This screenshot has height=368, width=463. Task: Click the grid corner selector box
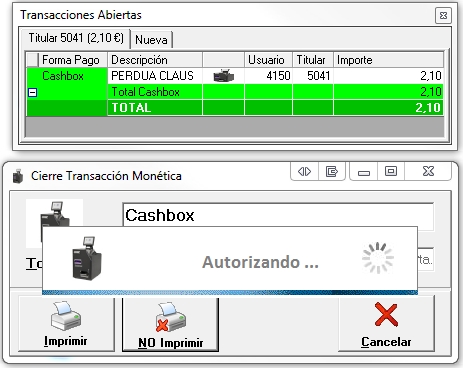32,60
